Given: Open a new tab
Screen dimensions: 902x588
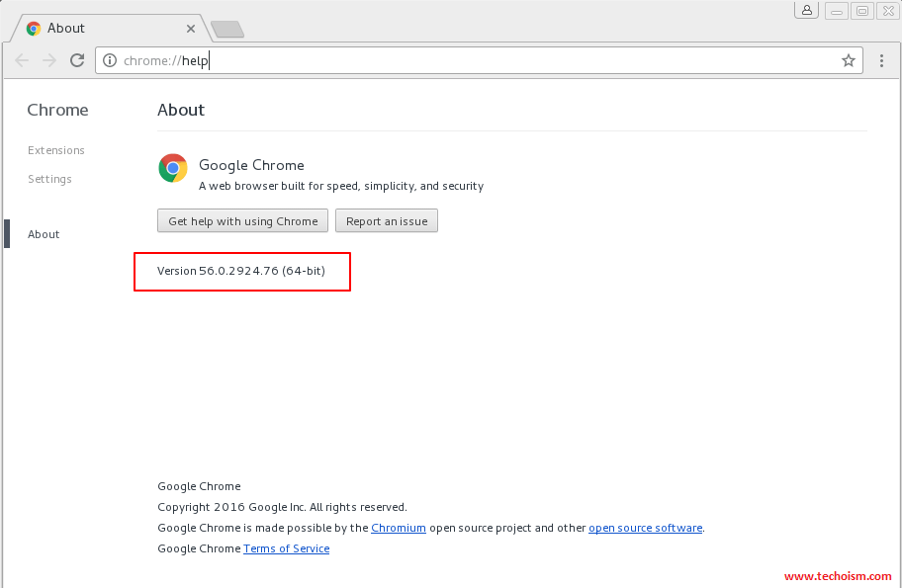Looking at the screenshot, I should tap(227, 29).
